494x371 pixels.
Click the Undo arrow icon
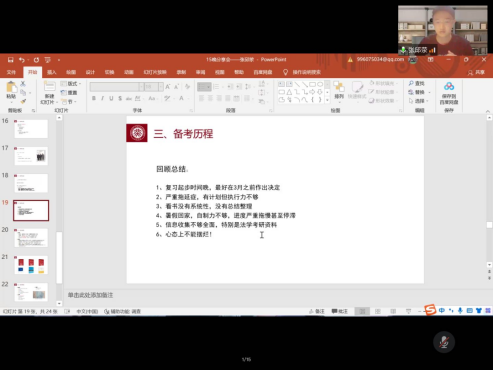22,60
